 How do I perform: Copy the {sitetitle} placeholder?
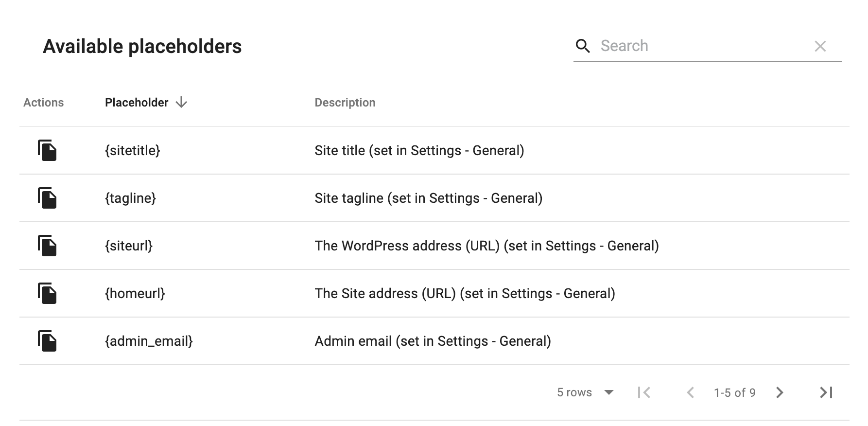coord(47,150)
